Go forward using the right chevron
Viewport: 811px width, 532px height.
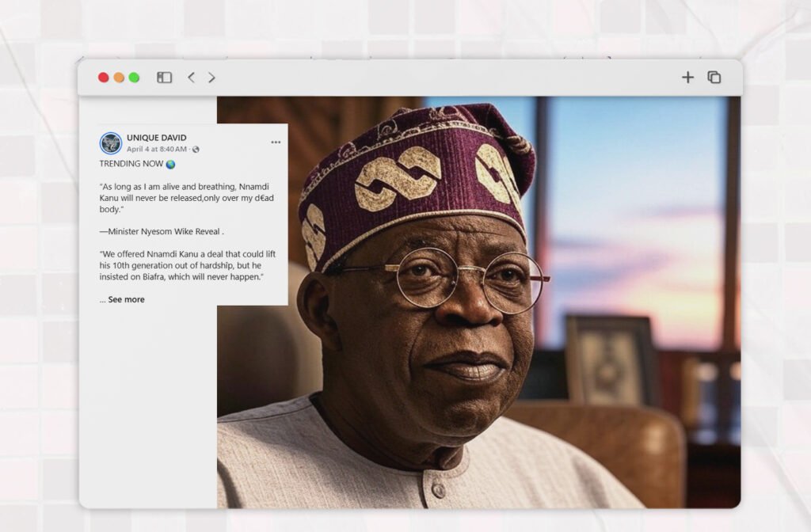coord(211,78)
